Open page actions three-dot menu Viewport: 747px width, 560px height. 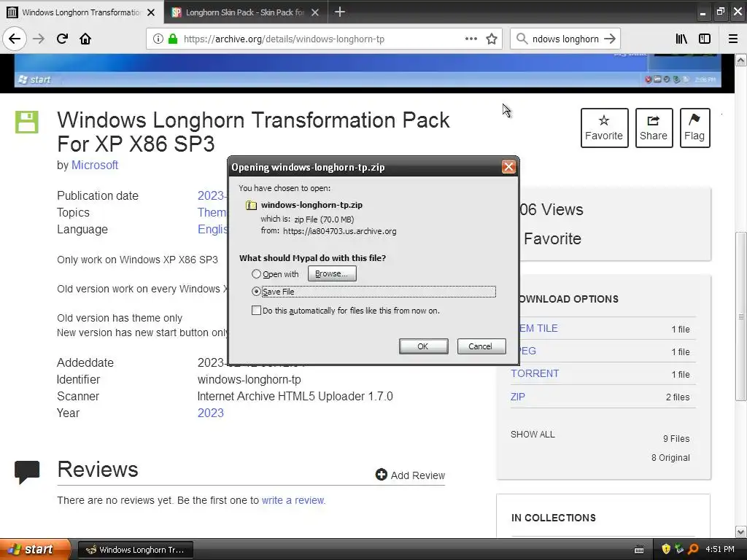coord(471,39)
